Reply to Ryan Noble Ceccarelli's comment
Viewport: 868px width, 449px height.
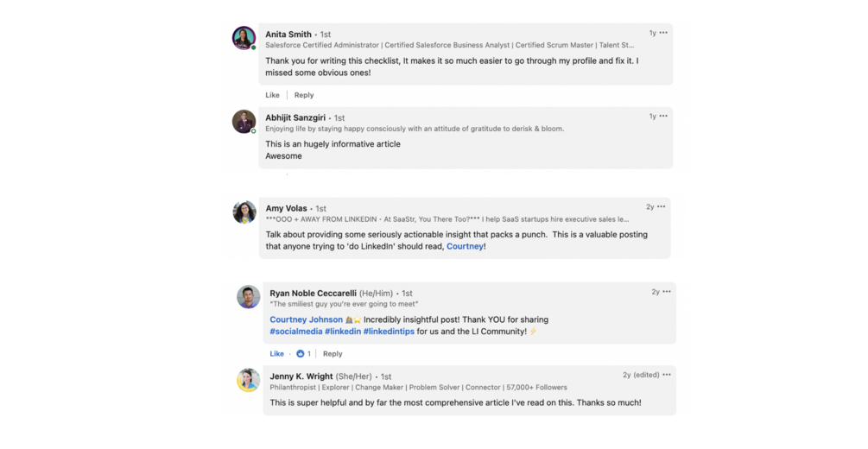coord(333,353)
